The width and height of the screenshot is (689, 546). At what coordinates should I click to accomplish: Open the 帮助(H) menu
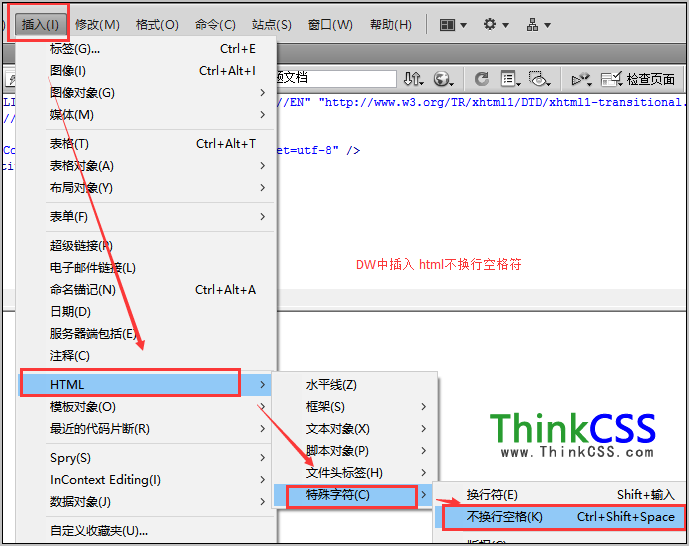click(391, 25)
